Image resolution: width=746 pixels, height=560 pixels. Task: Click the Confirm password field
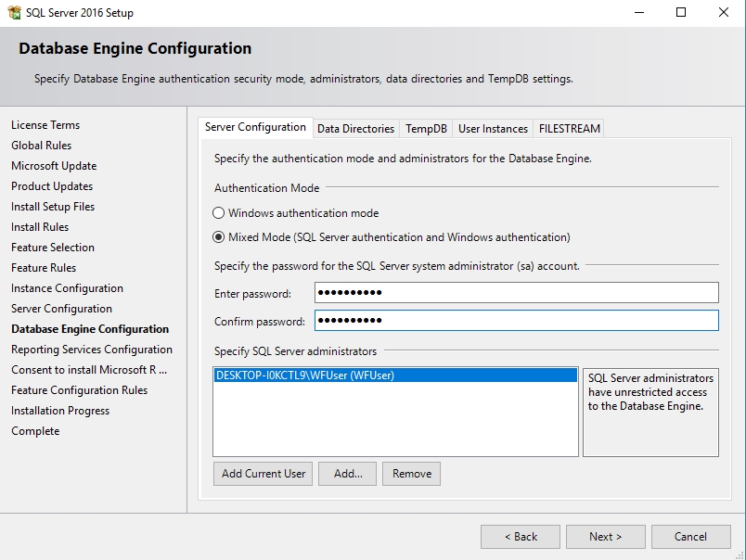pyautogui.click(x=516, y=321)
